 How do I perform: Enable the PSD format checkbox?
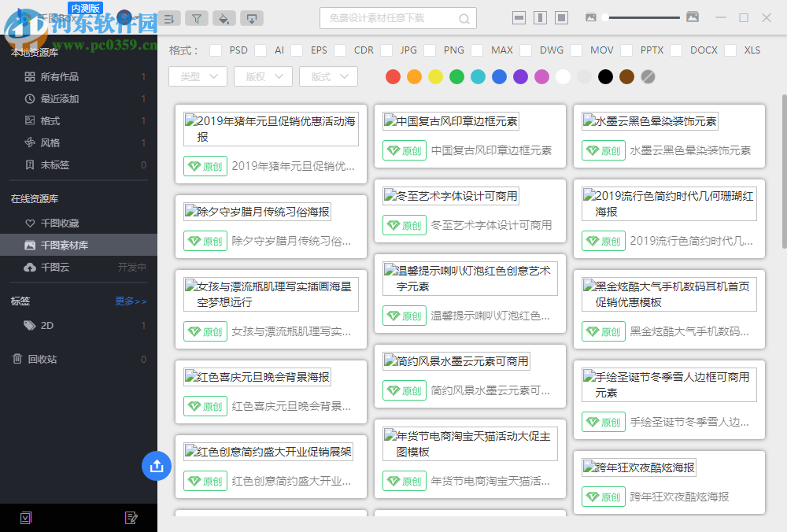pyautogui.click(x=217, y=50)
